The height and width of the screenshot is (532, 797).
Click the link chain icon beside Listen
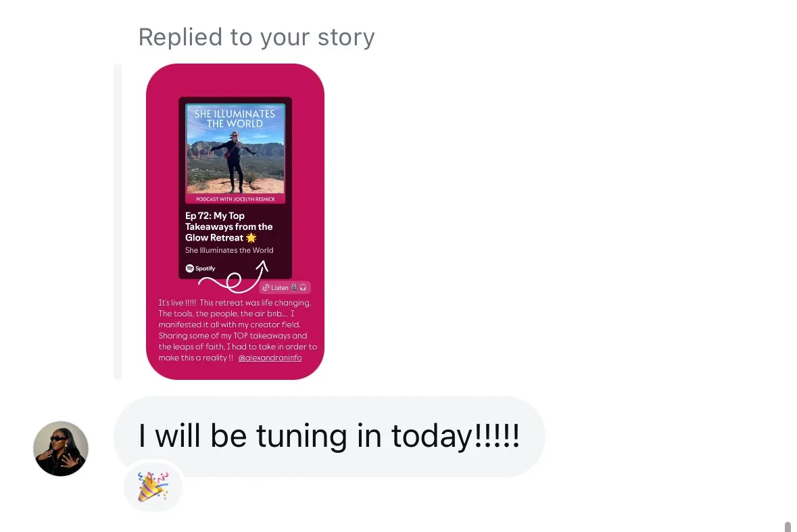pos(266,287)
